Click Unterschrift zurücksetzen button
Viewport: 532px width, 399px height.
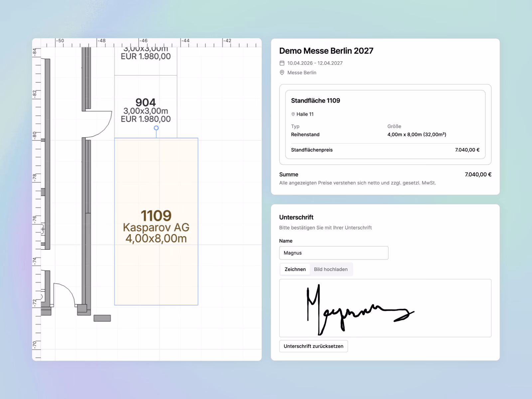point(314,346)
